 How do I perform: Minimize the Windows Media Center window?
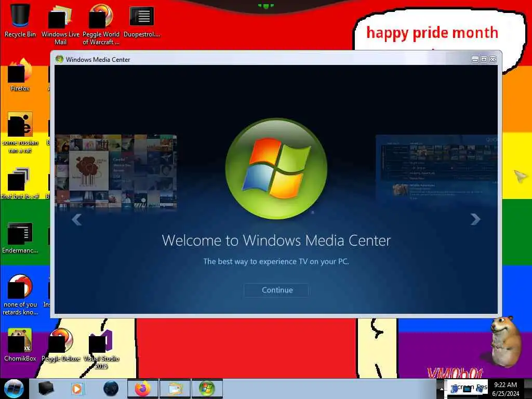click(475, 59)
